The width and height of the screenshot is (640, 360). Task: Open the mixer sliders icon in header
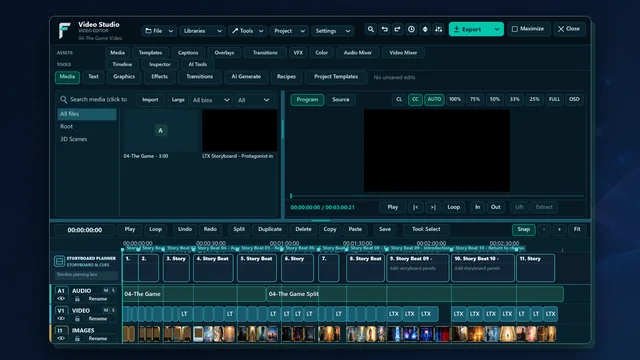point(438,29)
